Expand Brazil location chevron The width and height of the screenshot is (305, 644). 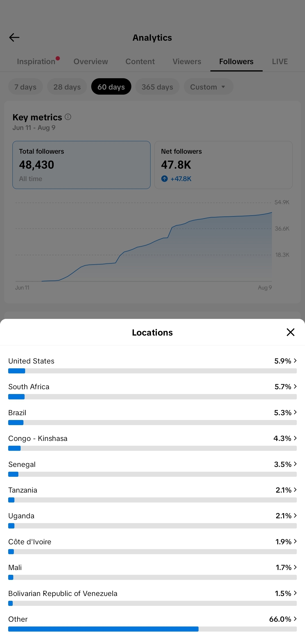pyautogui.click(x=295, y=412)
